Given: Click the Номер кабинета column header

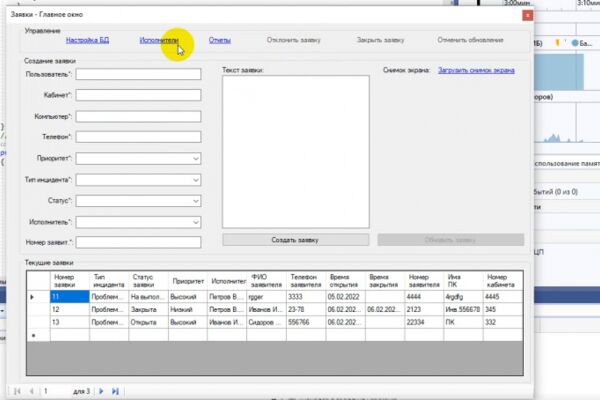Looking at the screenshot, I should pos(503,281).
